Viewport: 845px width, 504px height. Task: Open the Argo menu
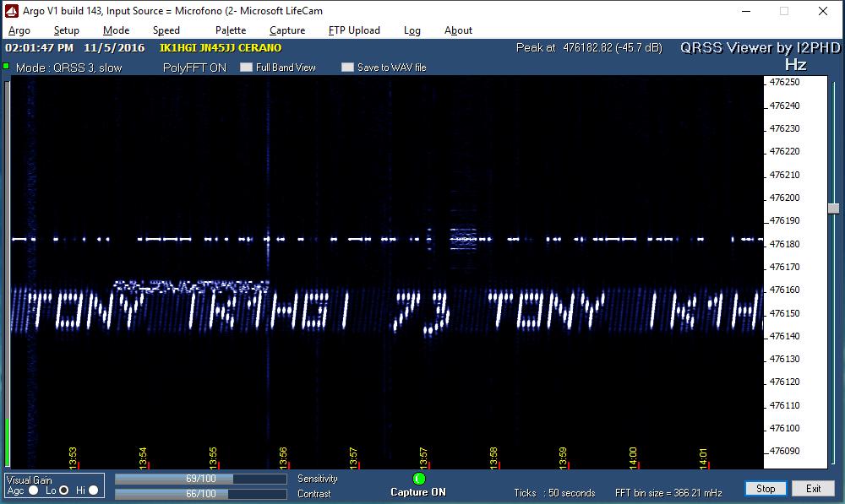pyautogui.click(x=19, y=30)
